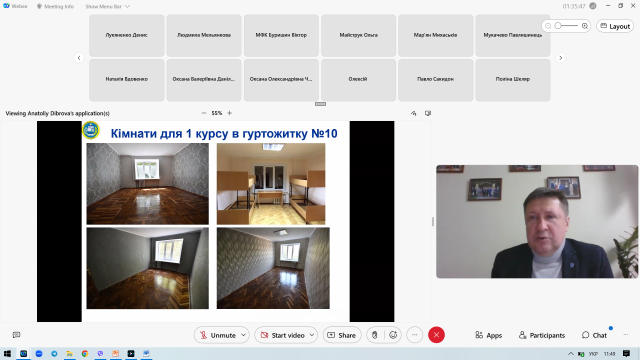Select the Майструк Ольга participant tile

358,36
